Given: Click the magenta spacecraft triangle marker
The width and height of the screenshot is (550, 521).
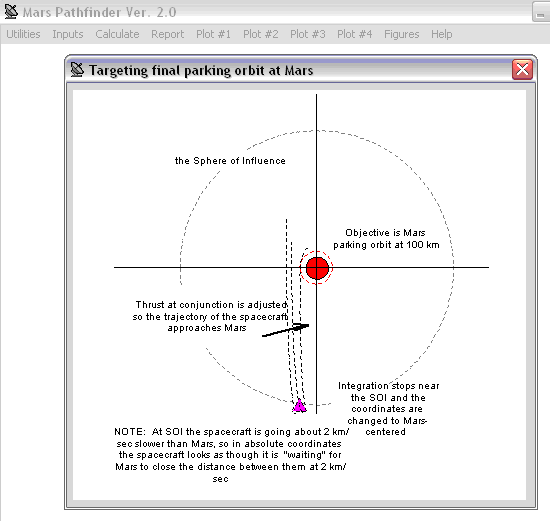Looking at the screenshot, I should (x=300, y=406).
